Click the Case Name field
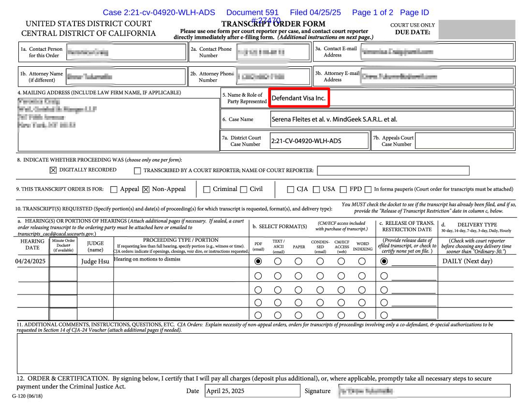 (x=392, y=119)
